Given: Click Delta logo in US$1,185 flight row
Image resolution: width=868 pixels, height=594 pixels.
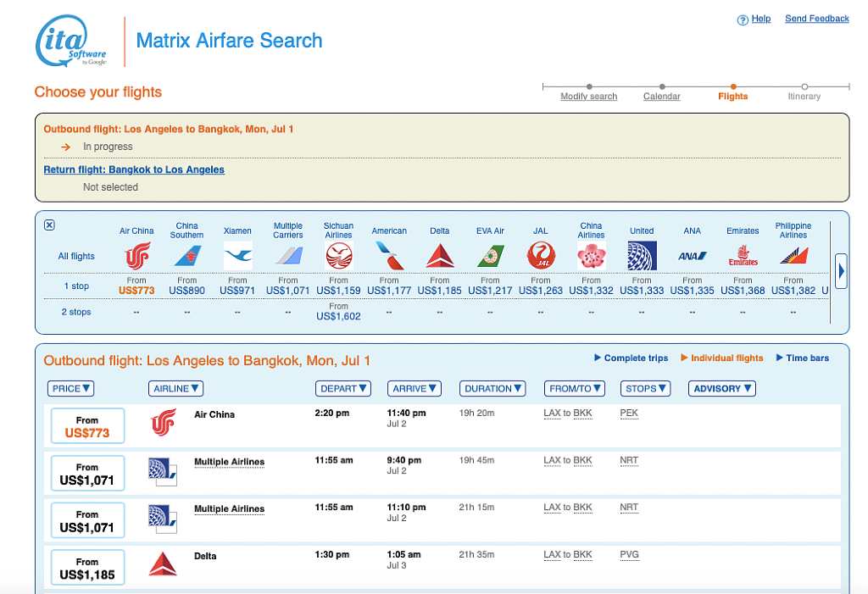Looking at the screenshot, I should (163, 564).
